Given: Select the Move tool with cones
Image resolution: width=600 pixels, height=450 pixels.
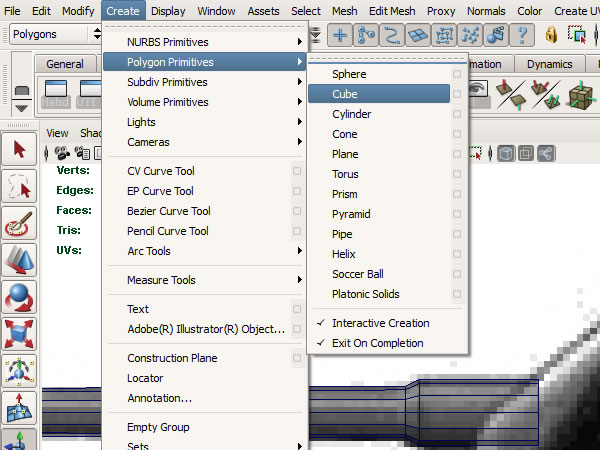Looking at the screenshot, I should pyautogui.click(x=19, y=260).
